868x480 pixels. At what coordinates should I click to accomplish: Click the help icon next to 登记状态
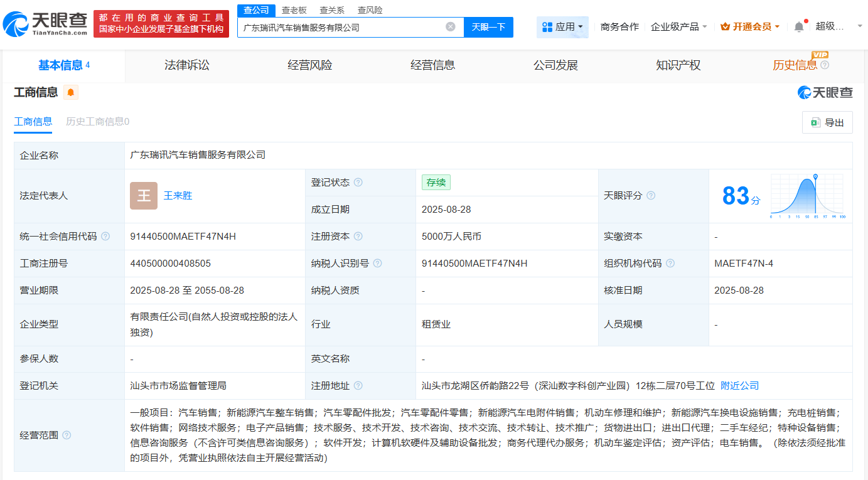(x=358, y=182)
